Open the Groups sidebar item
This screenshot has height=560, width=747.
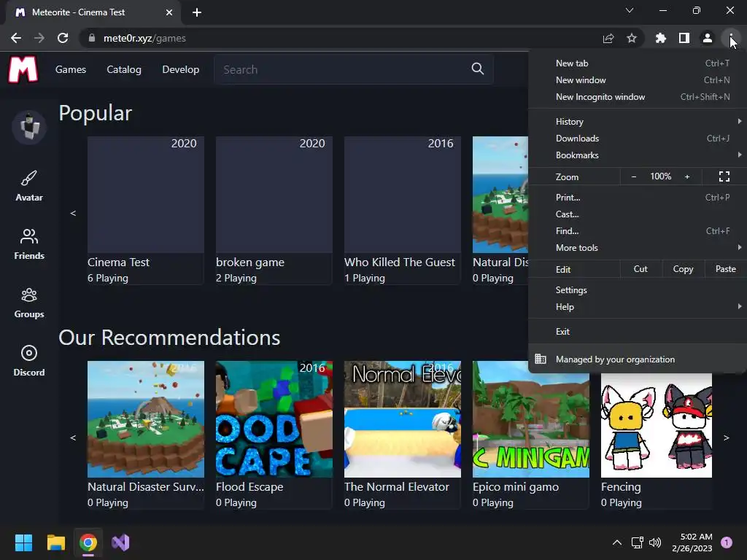click(29, 303)
